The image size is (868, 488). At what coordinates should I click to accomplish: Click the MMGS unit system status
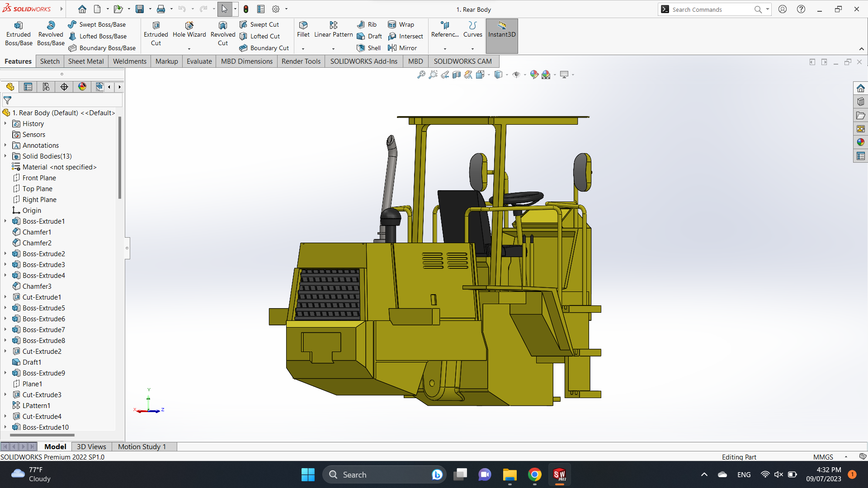(823, 457)
